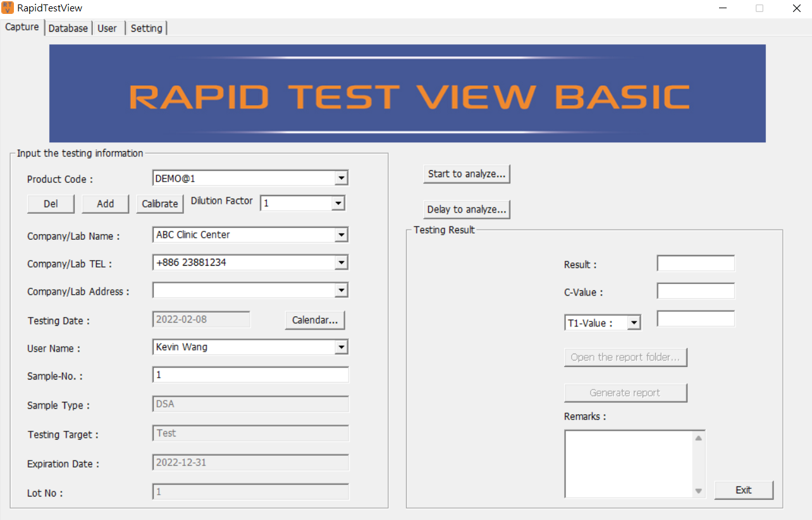Viewport: 812px width, 520px height.
Task: Click the RapidTestView app icon in title bar
Action: pos(8,8)
